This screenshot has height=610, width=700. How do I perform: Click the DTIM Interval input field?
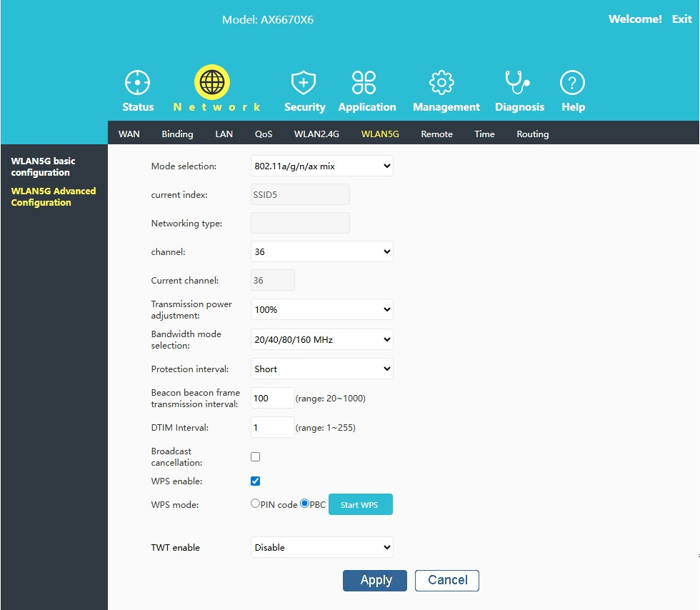272,428
